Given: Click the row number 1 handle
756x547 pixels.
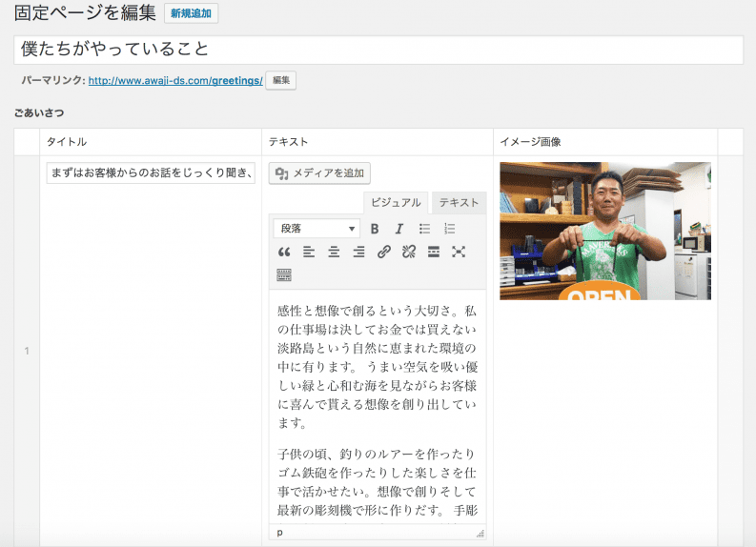Looking at the screenshot, I should click(x=27, y=351).
